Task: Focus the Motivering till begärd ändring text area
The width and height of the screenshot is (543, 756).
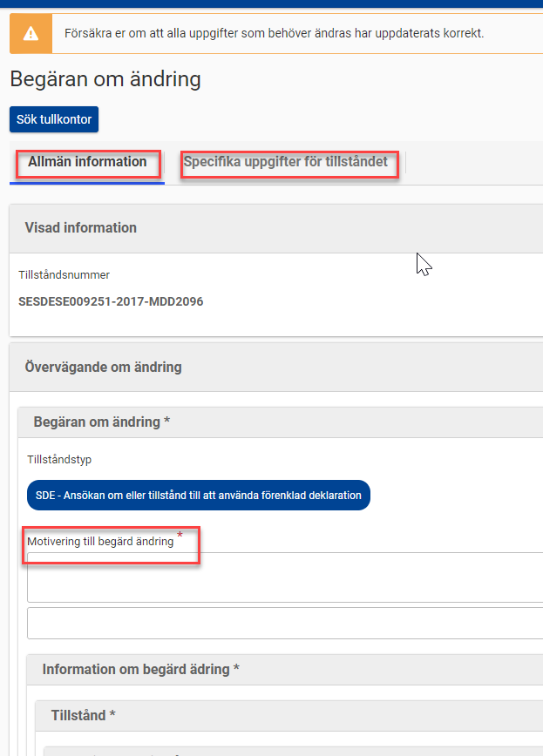Action: tap(285, 577)
